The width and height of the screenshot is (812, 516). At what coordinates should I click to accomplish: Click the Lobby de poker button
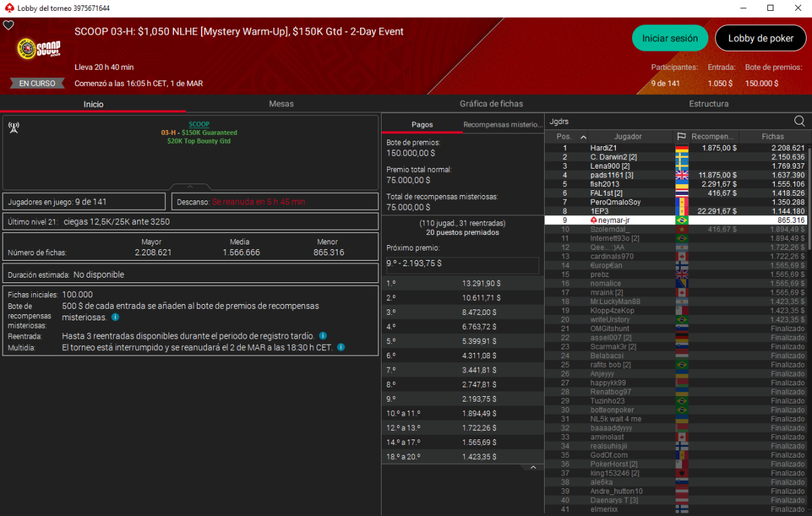[761, 39]
